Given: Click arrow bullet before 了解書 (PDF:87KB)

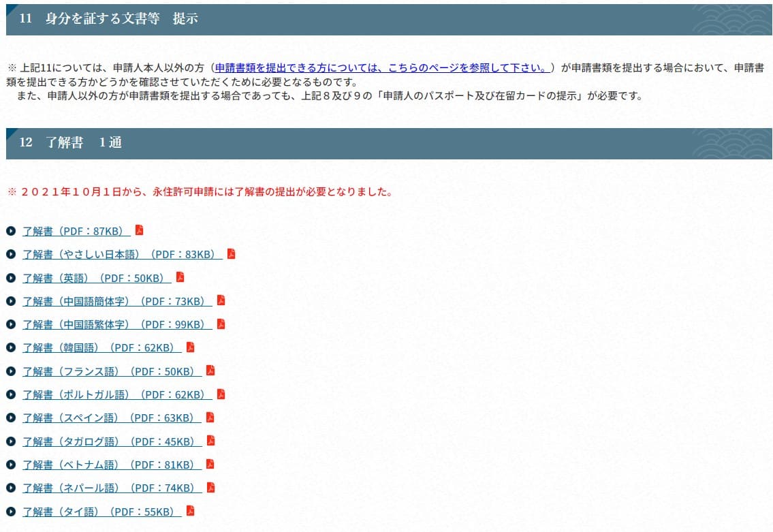Looking at the screenshot, I should pos(11,231).
